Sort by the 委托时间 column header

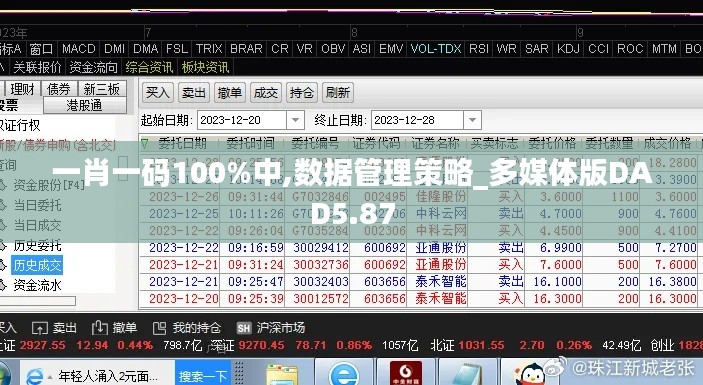250,143
